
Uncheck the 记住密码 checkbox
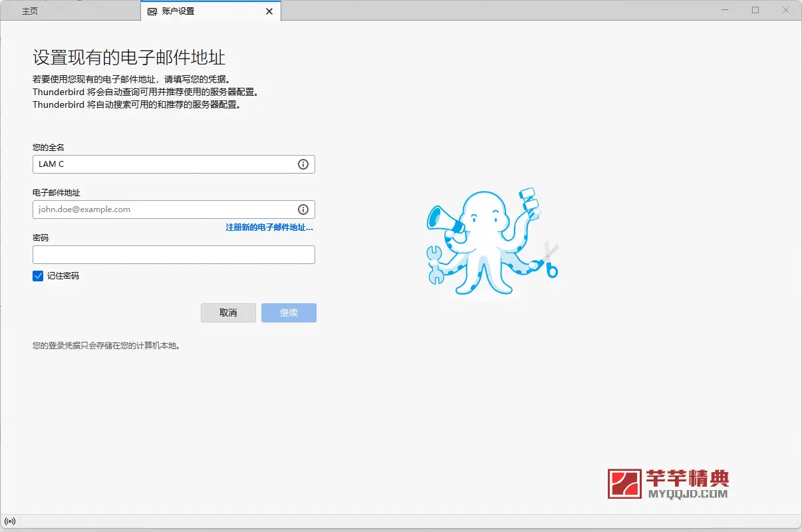pyautogui.click(x=38, y=275)
